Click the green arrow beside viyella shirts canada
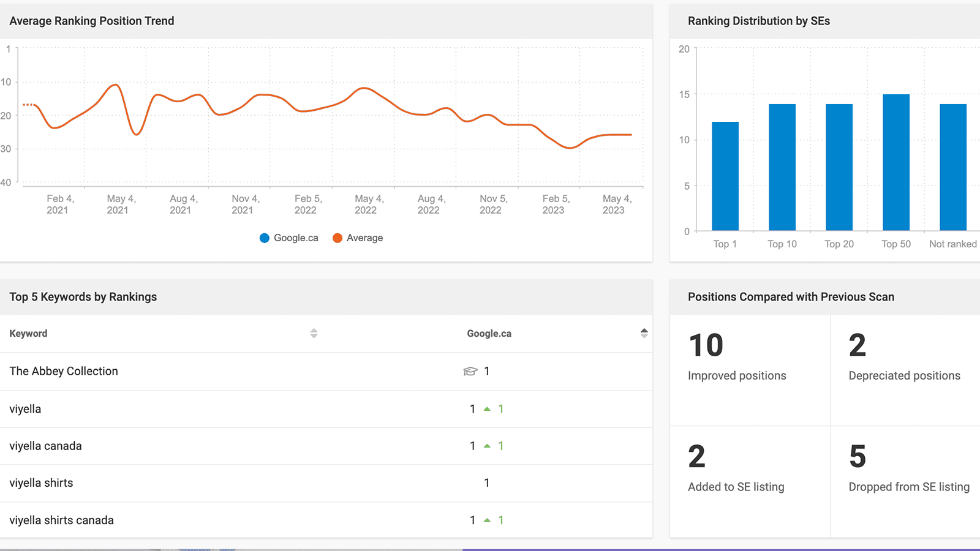The width and height of the screenshot is (980, 551). 488,520
